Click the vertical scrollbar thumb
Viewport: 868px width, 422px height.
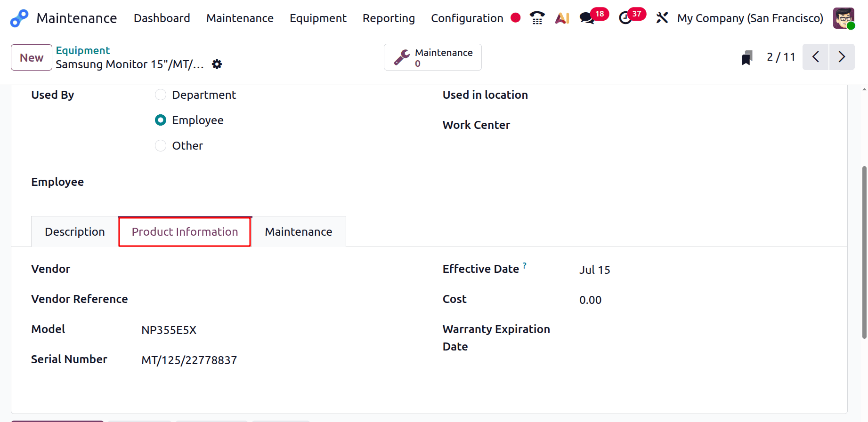click(x=864, y=252)
